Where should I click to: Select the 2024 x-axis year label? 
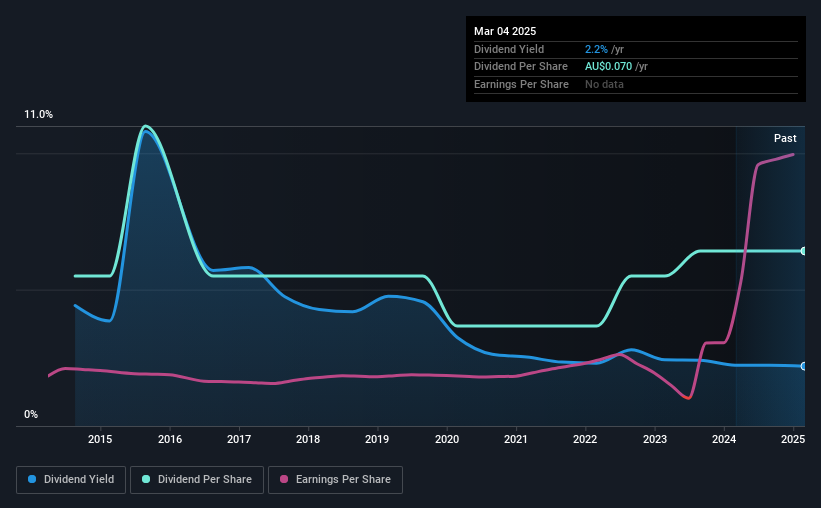pyautogui.click(x=724, y=439)
